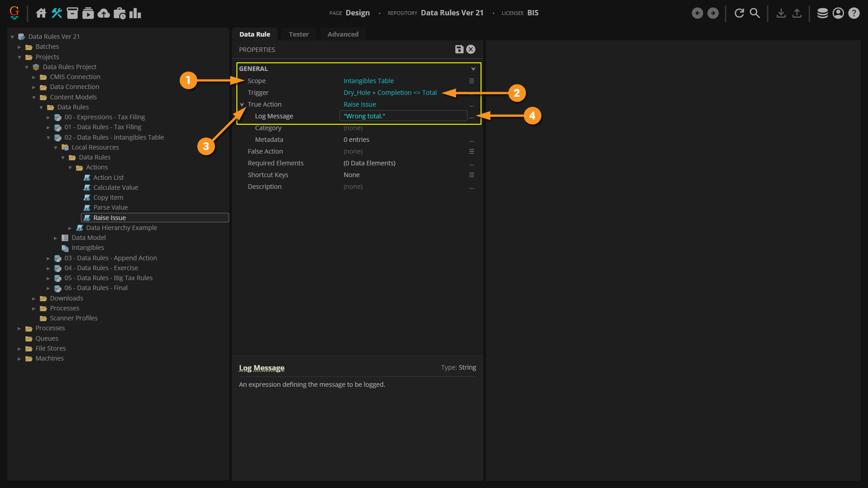Open the Home page icon
The image size is (868, 488).
coord(41,13)
